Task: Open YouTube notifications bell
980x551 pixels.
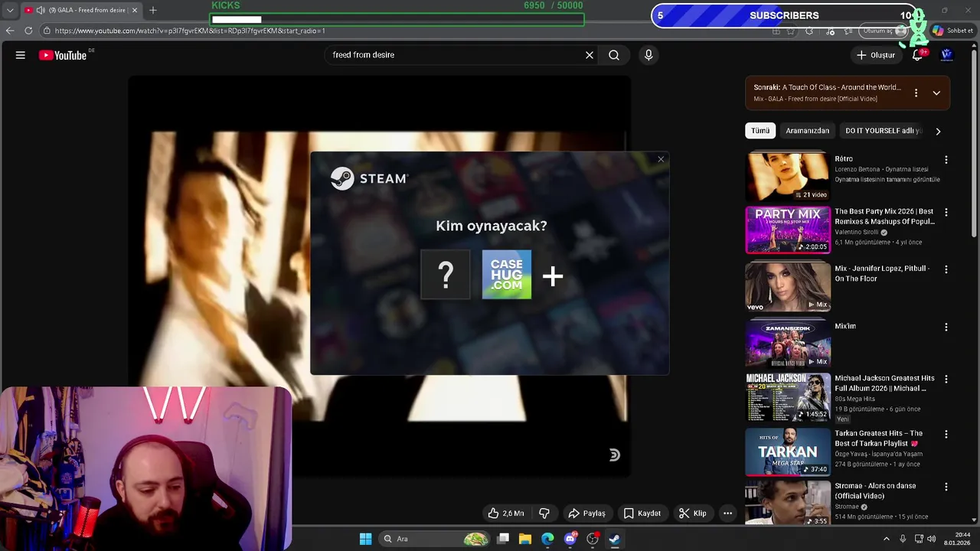Action: [917, 55]
